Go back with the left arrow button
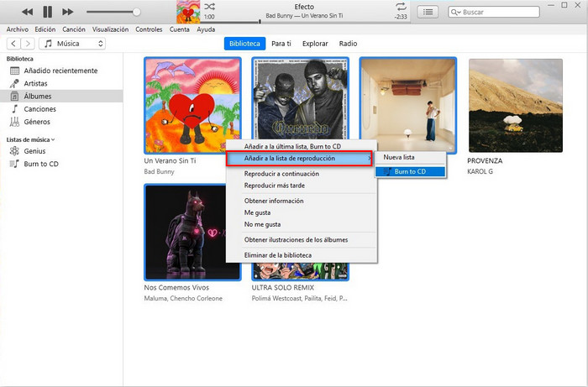 pos(13,44)
